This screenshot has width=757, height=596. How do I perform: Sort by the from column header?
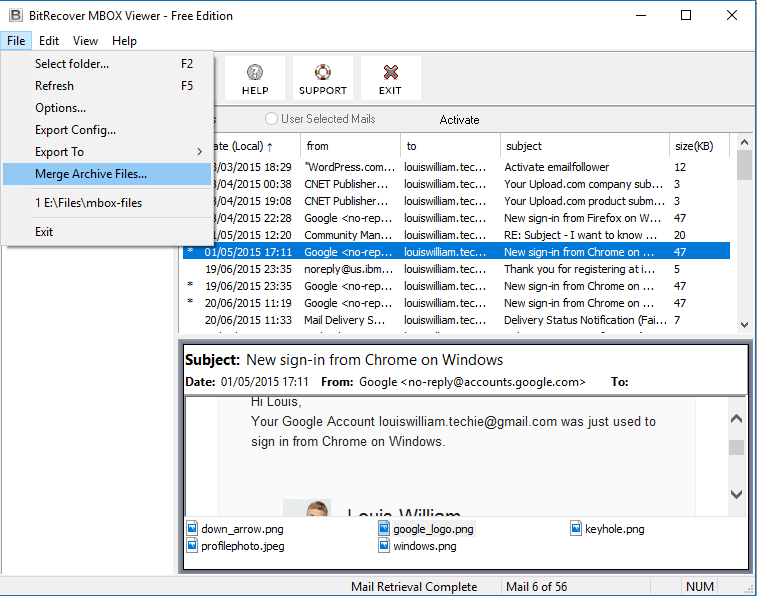click(x=350, y=146)
